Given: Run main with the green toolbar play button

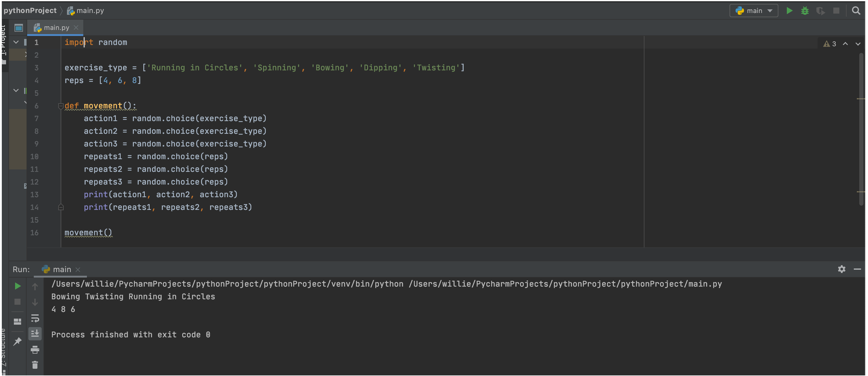Looking at the screenshot, I should coord(789,11).
